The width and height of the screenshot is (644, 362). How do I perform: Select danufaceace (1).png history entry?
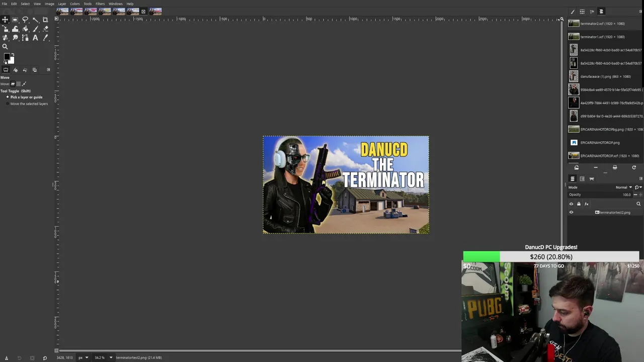click(605, 76)
